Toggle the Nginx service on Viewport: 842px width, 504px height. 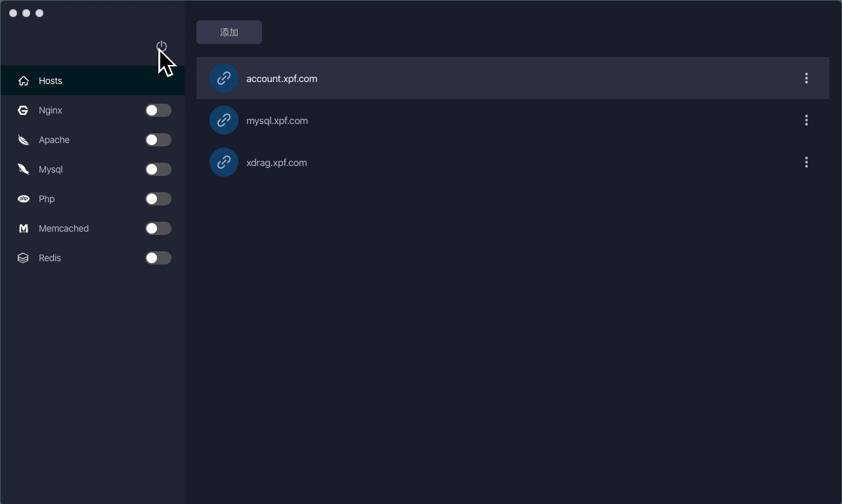[x=158, y=110]
